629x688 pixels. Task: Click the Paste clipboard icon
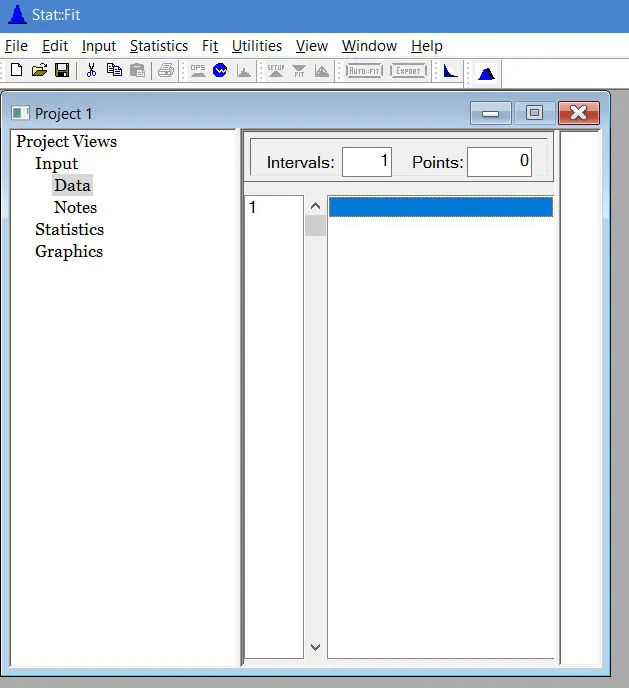(137, 70)
